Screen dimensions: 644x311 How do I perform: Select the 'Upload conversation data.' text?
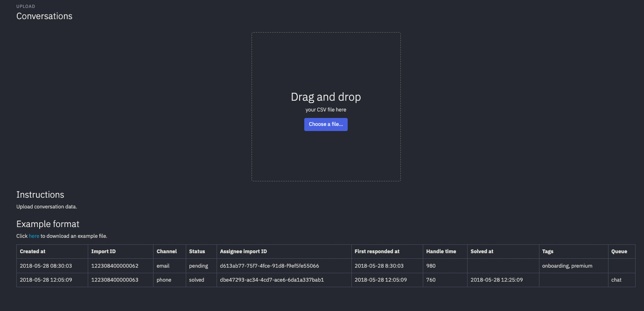coord(47,207)
